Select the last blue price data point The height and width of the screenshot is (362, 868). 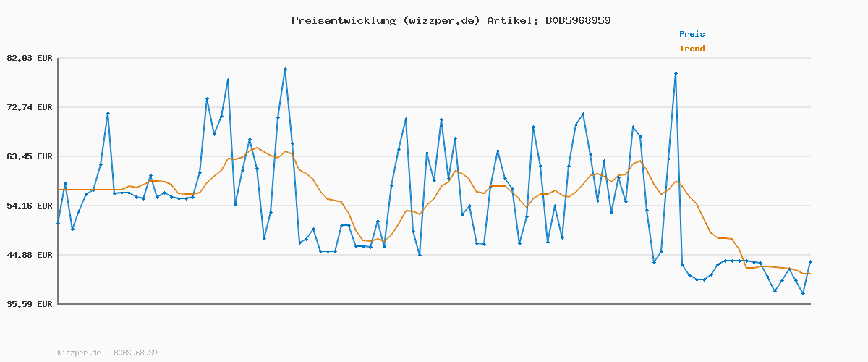point(810,261)
